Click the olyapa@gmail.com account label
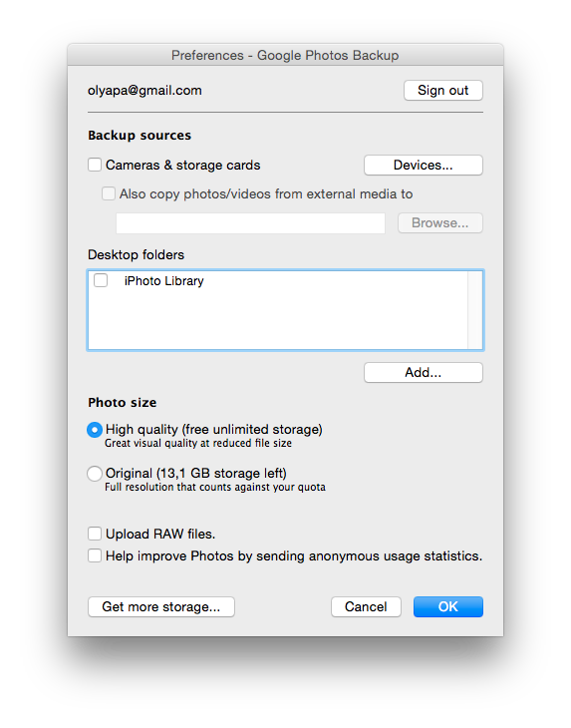The width and height of the screenshot is (571, 728). tap(144, 90)
